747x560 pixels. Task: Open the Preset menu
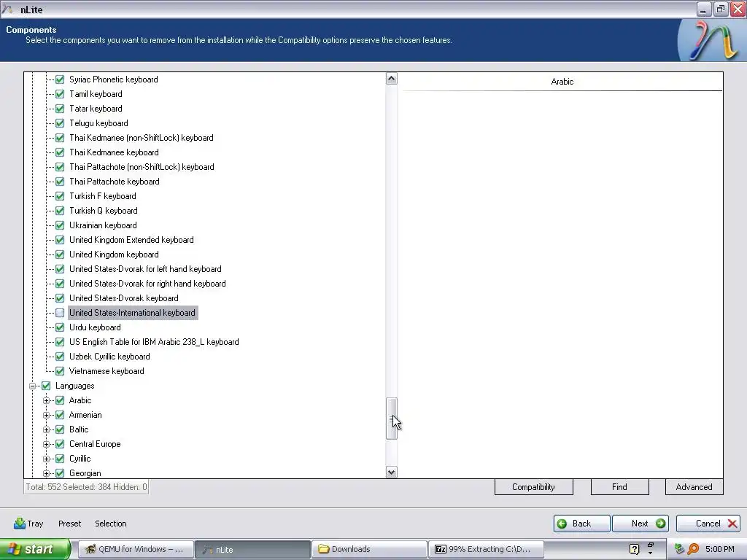pyautogui.click(x=69, y=524)
